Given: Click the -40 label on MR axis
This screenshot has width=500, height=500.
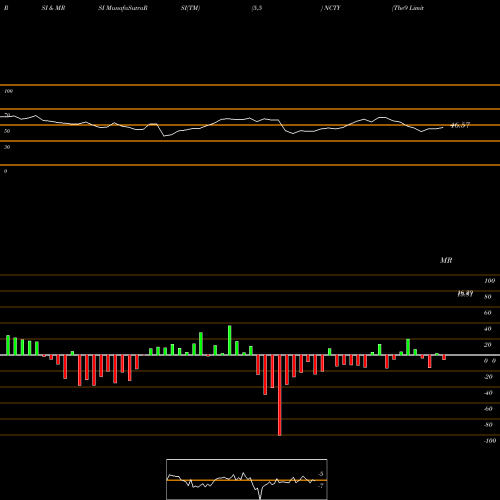Looking at the screenshot, I should pyautogui.click(x=488, y=393).
